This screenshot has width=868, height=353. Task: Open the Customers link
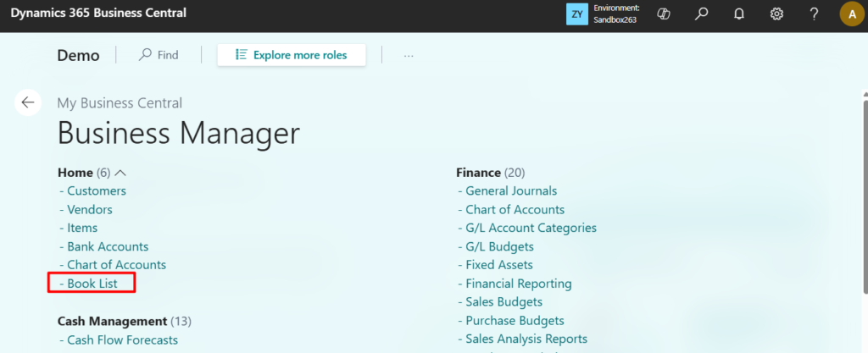[x=97, y=191]
